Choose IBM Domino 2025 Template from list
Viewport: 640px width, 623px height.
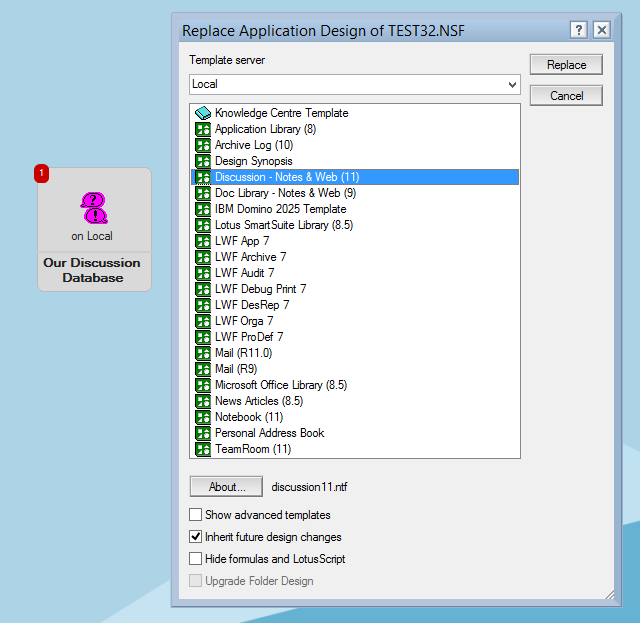point(280,209)
